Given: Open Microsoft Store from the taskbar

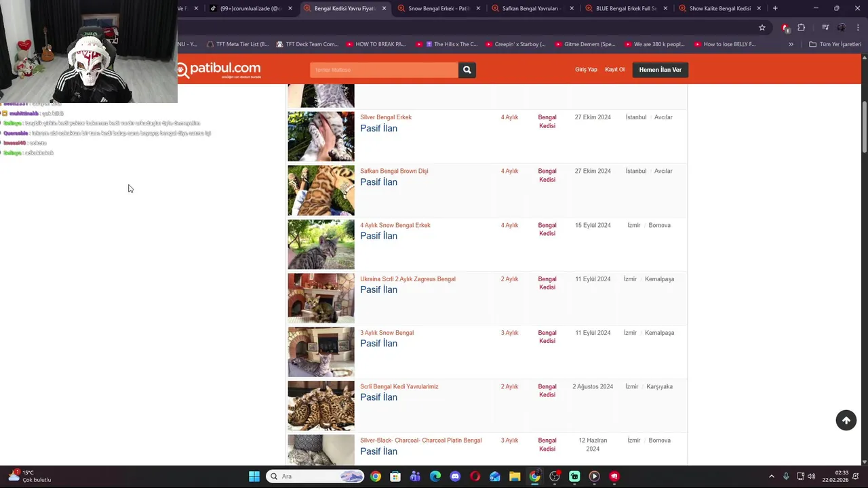Looking at the screenshot, I should (395, 476).
